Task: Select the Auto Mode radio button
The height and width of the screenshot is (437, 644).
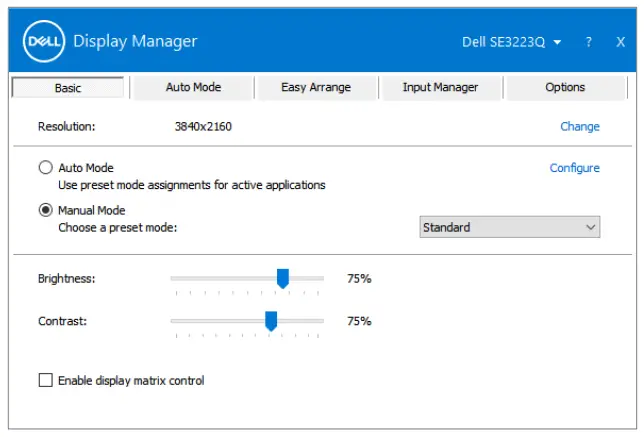Action: point(45,168)
